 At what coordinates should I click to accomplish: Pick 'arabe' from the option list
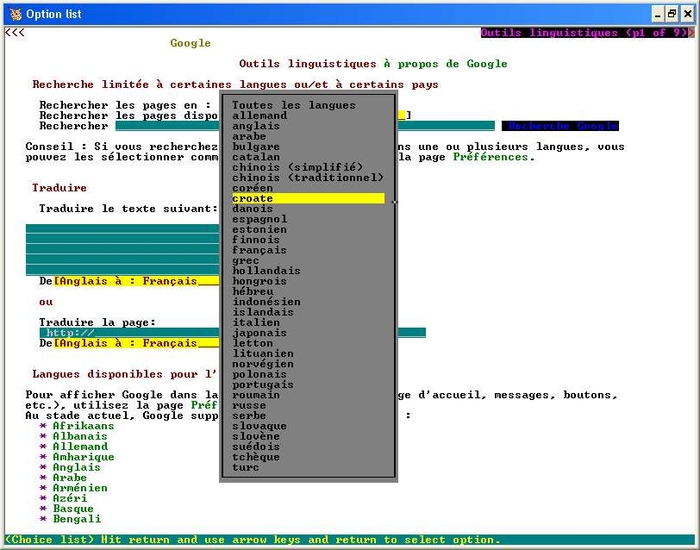(249, 136)
